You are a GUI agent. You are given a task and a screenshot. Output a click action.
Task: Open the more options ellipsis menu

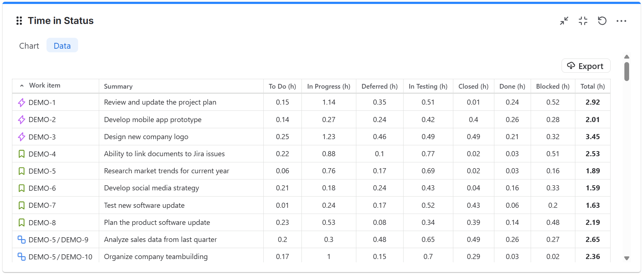(x=621, y=21)
